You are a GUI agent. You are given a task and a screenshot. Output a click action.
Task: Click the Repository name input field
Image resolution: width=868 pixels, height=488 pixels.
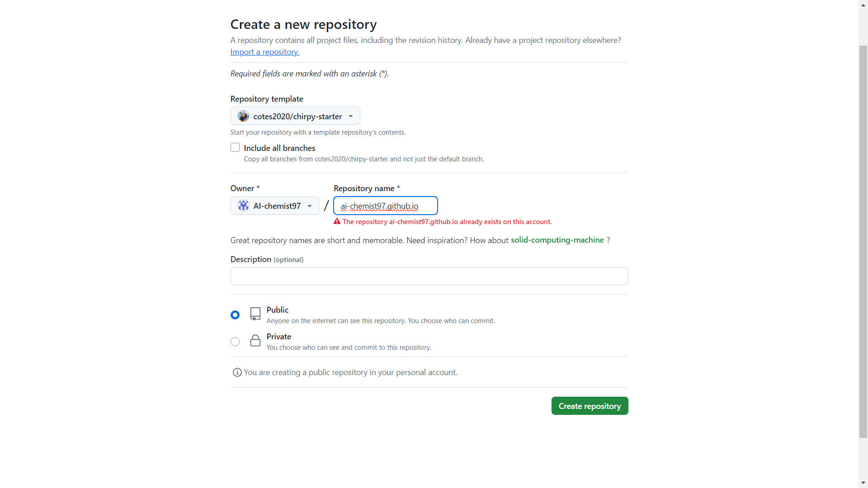click(386, 206)
